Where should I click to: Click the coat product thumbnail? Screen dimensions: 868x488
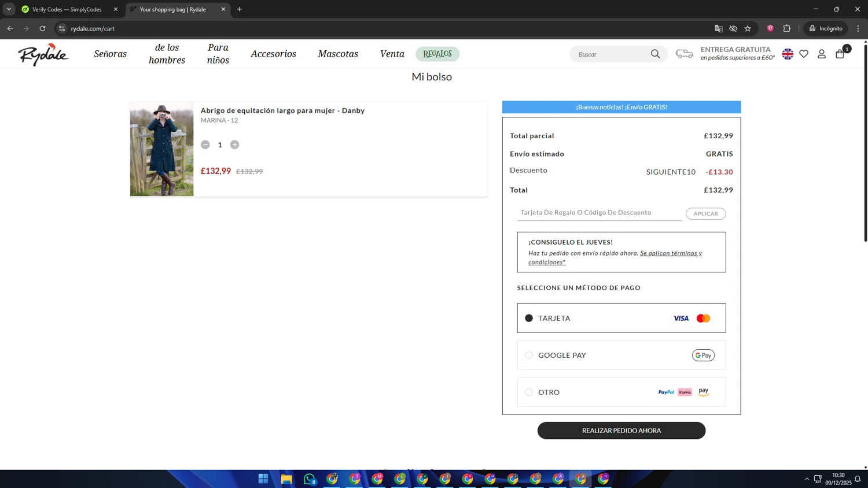point(161,149)
